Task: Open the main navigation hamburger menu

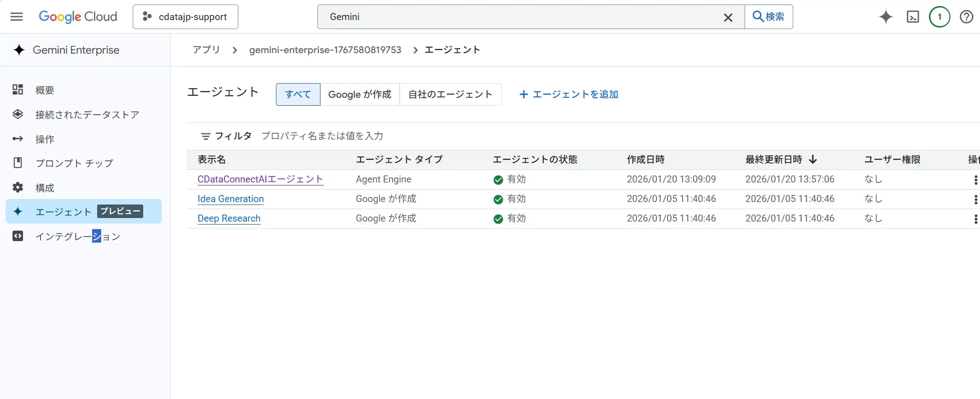Action: click(17, 17)
